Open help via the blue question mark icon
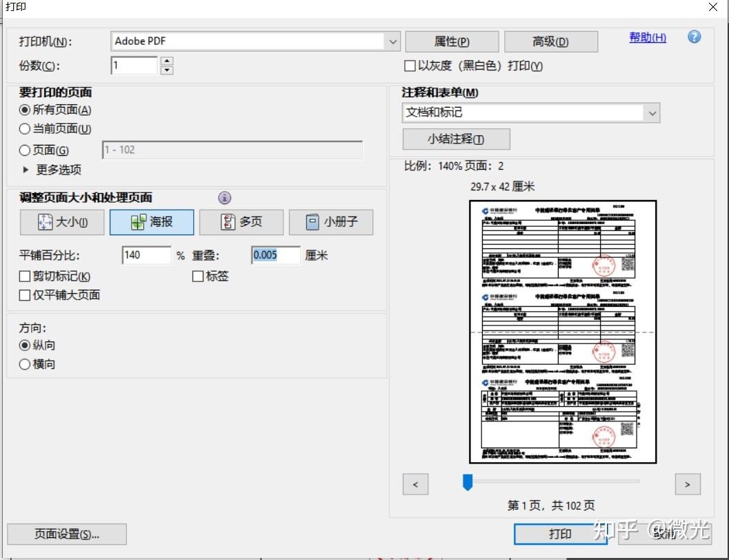This screenshot has height=560, width=729. (693, 37)
